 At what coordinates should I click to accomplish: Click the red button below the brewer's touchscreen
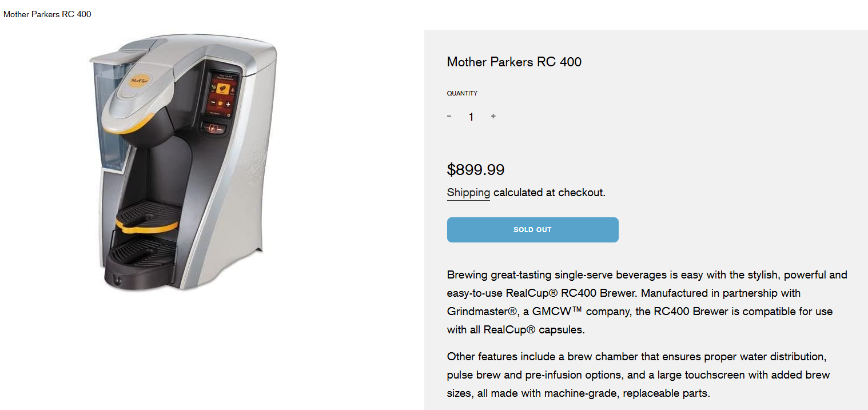click(x=213, y=129)
